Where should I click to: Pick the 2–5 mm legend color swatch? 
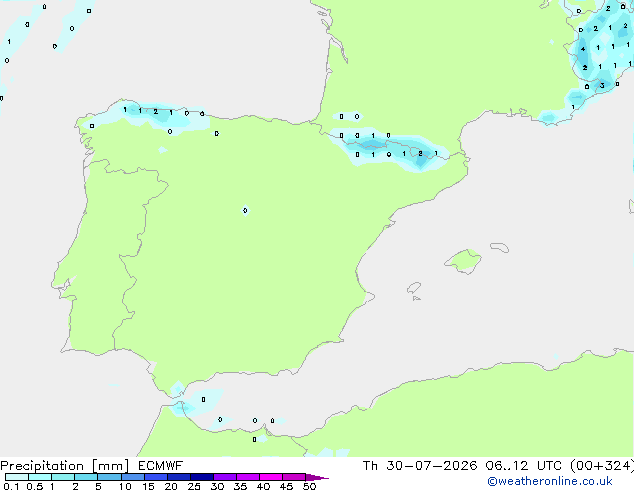click(86, 477)
